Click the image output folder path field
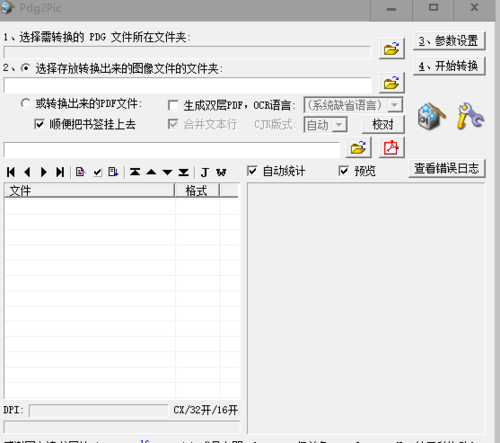500x443 pixels. click(x=187, y=85)
